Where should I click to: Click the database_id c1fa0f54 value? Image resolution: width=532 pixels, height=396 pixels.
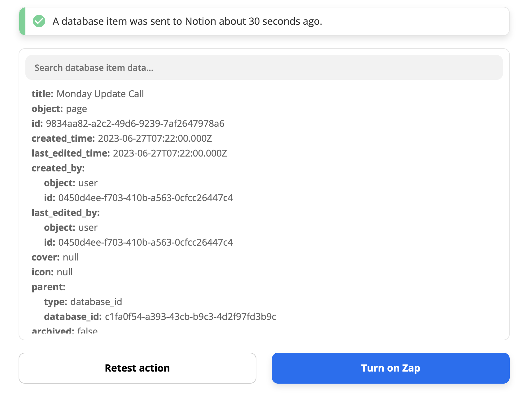pos(190,316)
